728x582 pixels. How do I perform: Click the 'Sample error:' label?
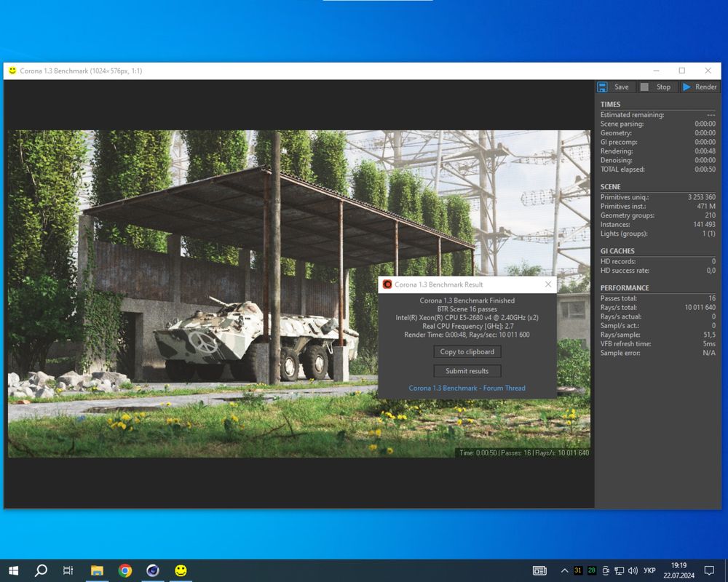pos(620,353)
